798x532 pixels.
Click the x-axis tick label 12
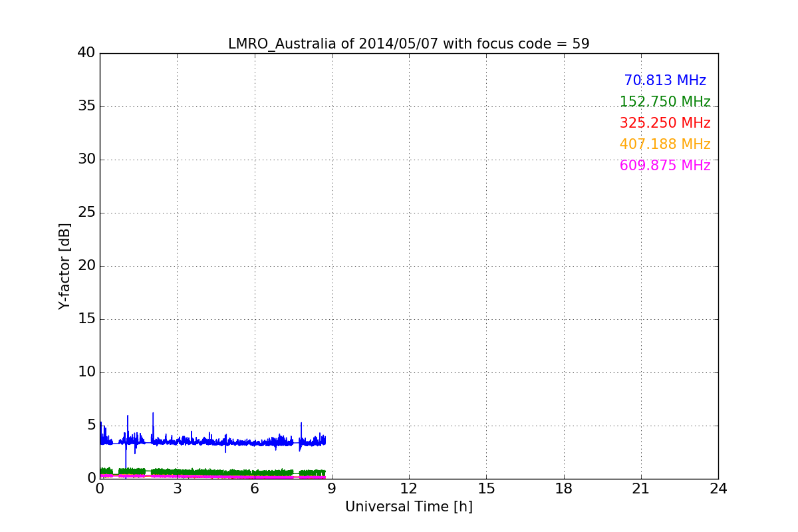409,489
